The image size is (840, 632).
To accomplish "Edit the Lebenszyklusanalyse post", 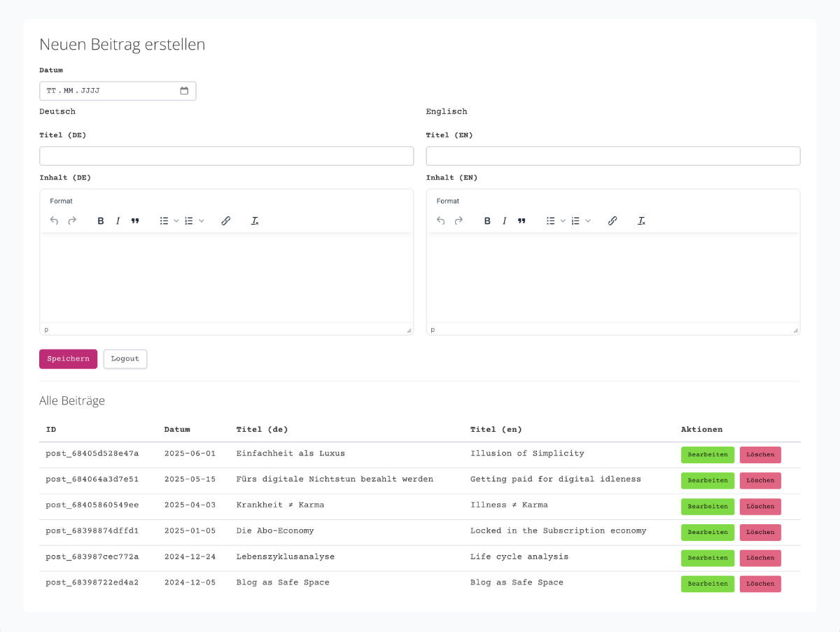I will [x=708, y=558].
